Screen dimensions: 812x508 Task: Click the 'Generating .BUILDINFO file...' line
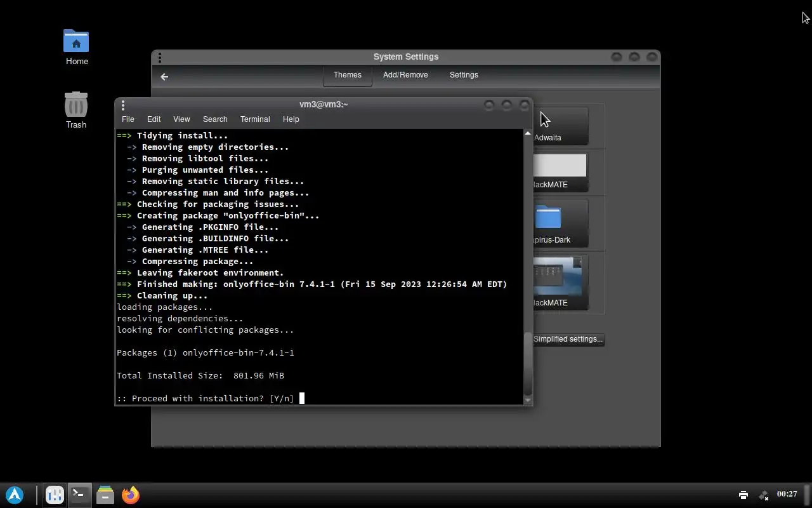(x=208, y=239)
